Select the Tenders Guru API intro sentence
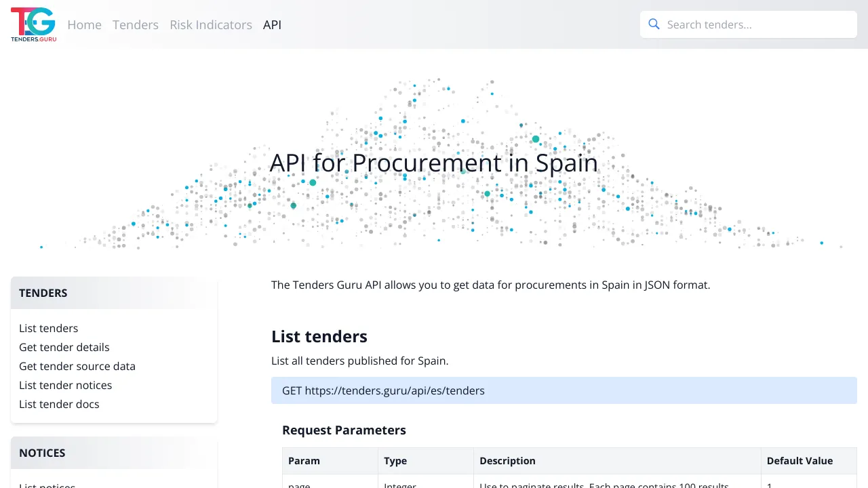 pos(491,285)
